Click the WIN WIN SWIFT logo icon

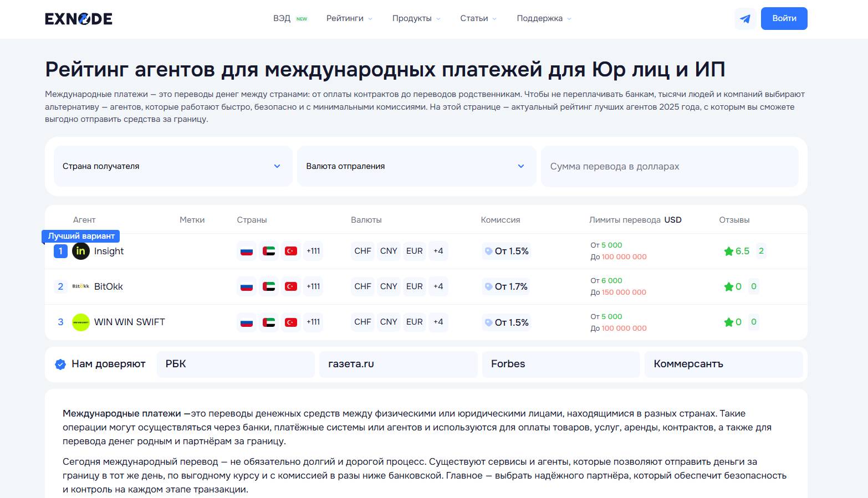(x=81, y=322)
